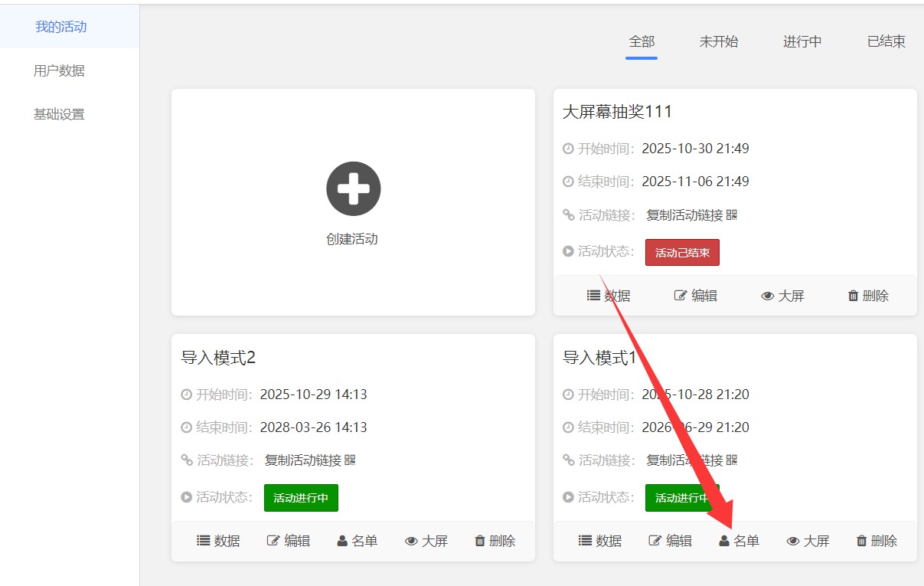Show 已结束 activities tab
This screenshot has height=586, width=924.
pyautogui.click(x=886, y=42)
